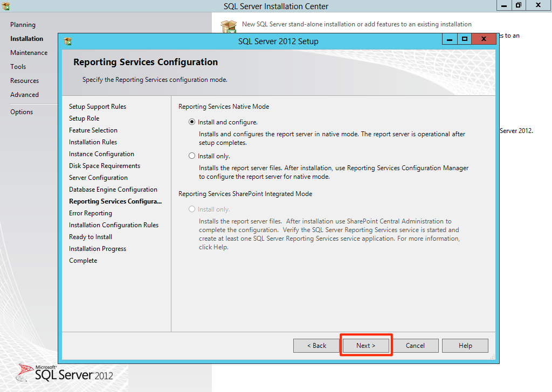552x392 pixels.
Task: Open Advanced in the Installation Center sidebar
Action: coord(25,95)
